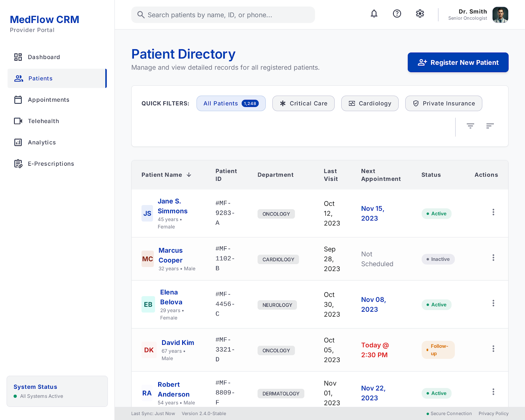Open the sort icon in filters panel

490,126
